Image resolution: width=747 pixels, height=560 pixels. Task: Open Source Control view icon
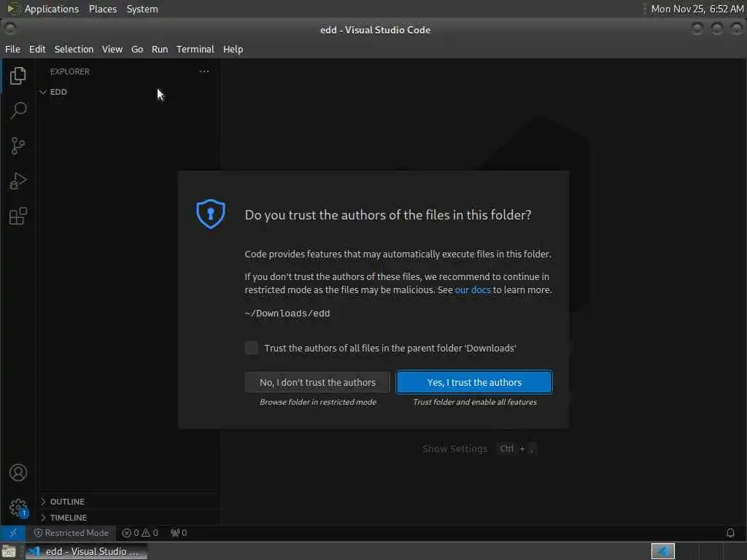18,146
